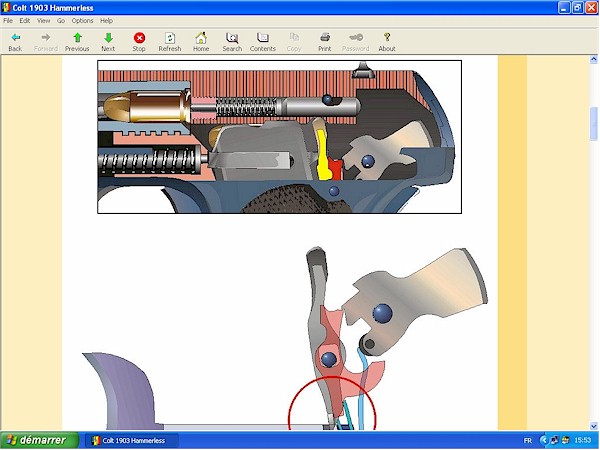Click the FR language indicator
The width and height of the screenshot is (600, 450).
tap(528, 440)
